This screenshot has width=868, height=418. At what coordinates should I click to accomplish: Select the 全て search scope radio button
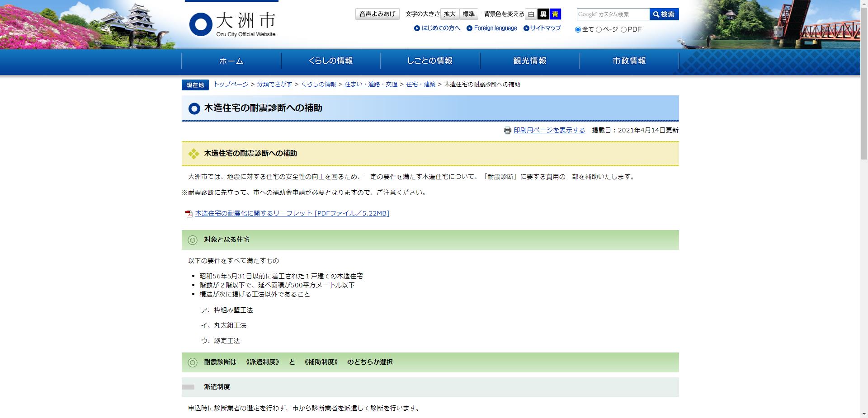click(x=577, y=29)
